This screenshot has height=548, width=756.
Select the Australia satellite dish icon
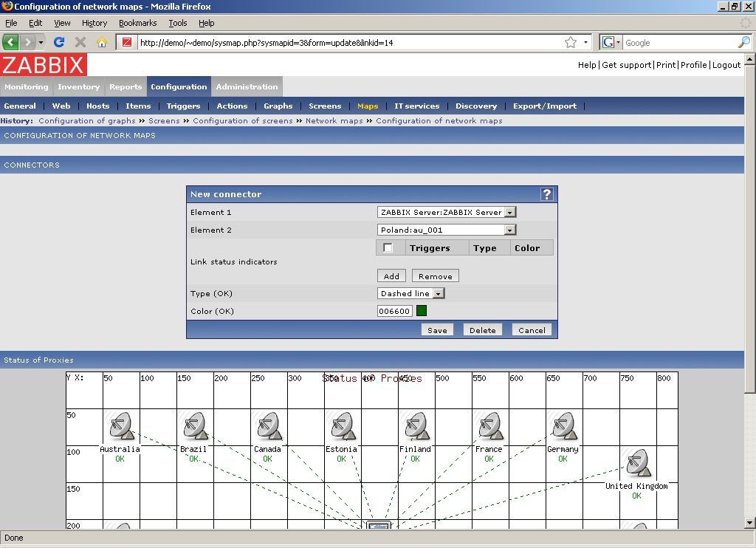pyautogui.click(x=122, y=426)
